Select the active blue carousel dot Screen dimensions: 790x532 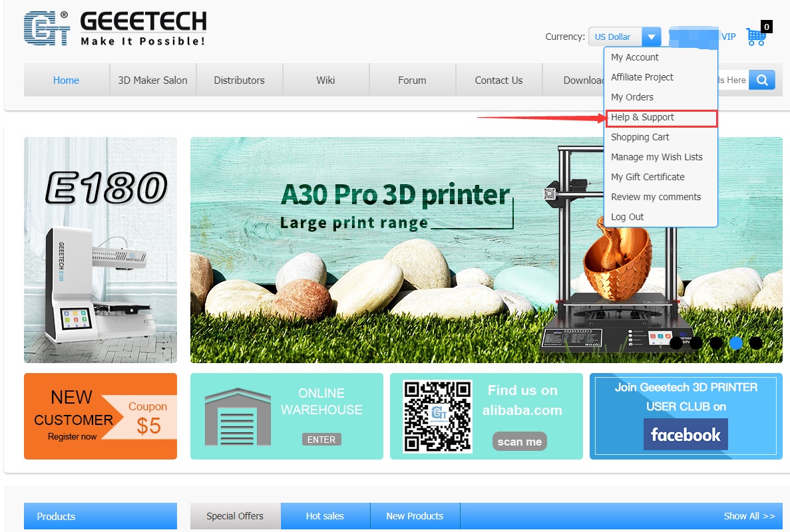click(736, 343)
